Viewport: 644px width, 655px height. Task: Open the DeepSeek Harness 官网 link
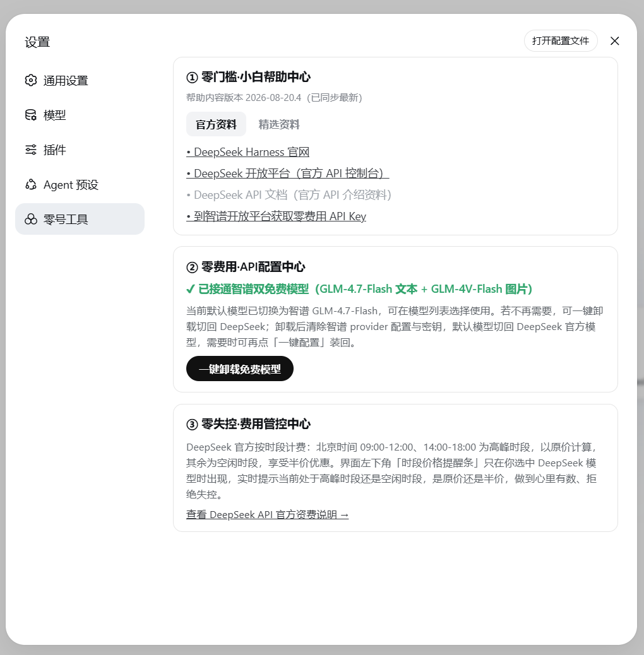click(248, 152)
